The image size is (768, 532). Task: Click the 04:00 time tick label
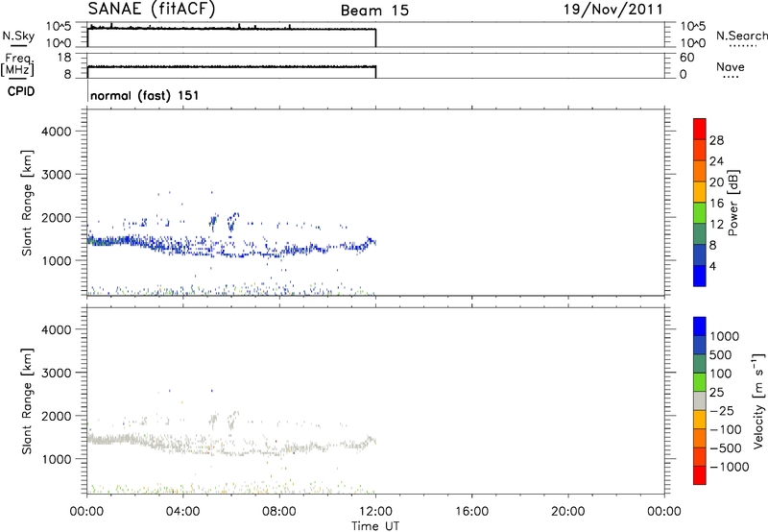[182, 512]
